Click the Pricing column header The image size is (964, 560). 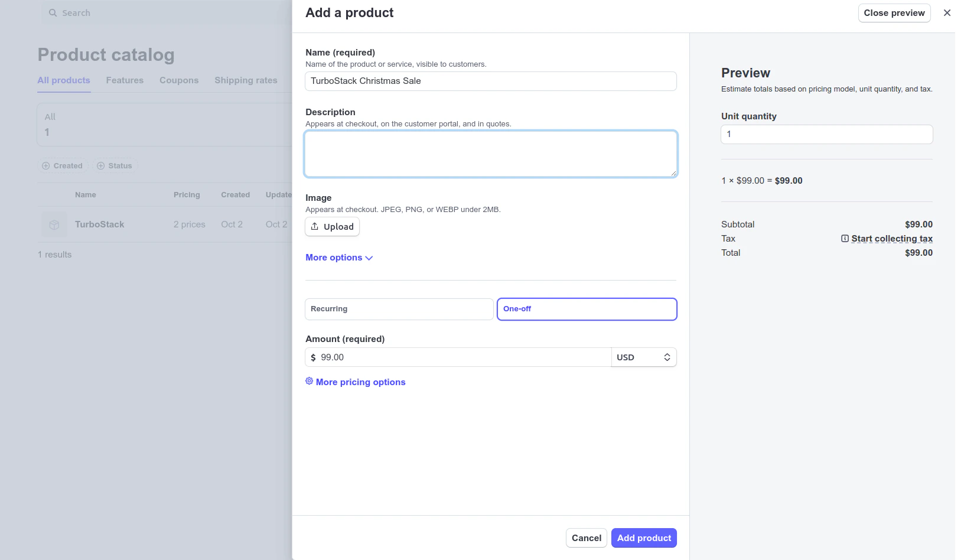click(x=187, y=195)
